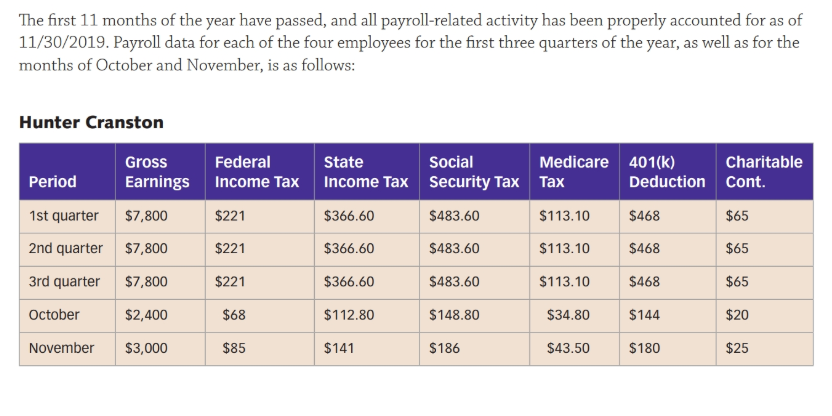The height and width of the screenshot is (416, 832).
Task: Select the Charitable Cont. header
Action: (x=765, y=172)
